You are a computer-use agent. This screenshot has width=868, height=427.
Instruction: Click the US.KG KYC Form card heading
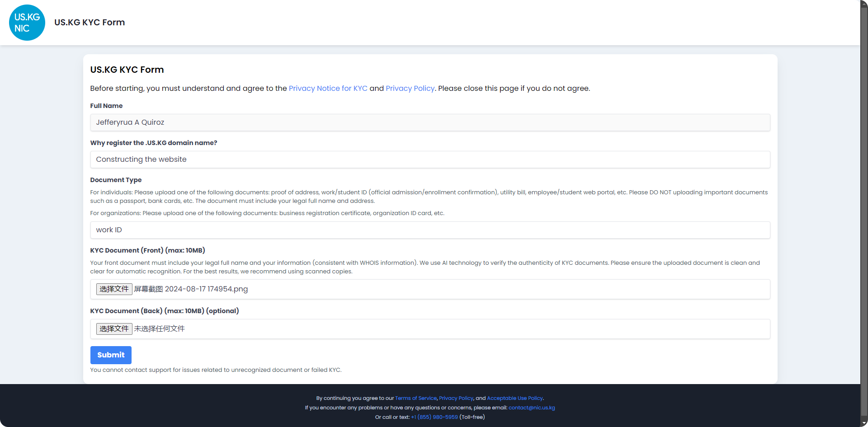[x=127, y=70]
